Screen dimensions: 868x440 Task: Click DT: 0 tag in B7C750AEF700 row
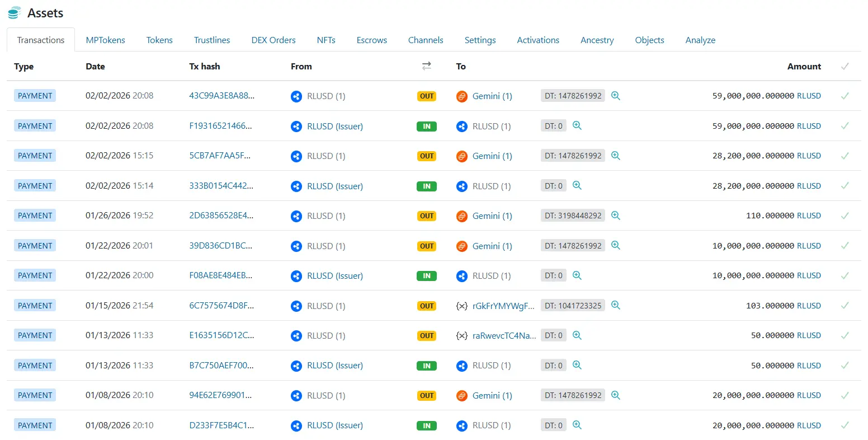tap(554, 366)
